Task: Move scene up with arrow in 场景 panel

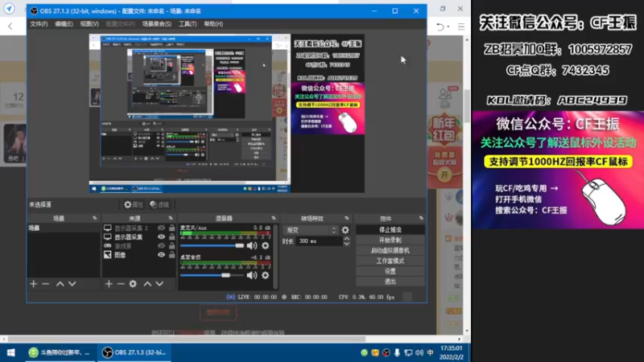Action: (60, 284)
